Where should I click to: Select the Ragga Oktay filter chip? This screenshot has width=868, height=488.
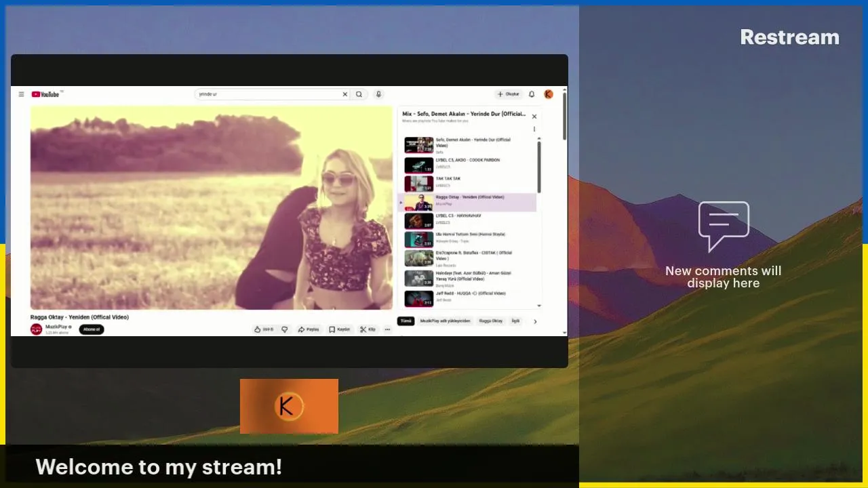pos(491,321)
